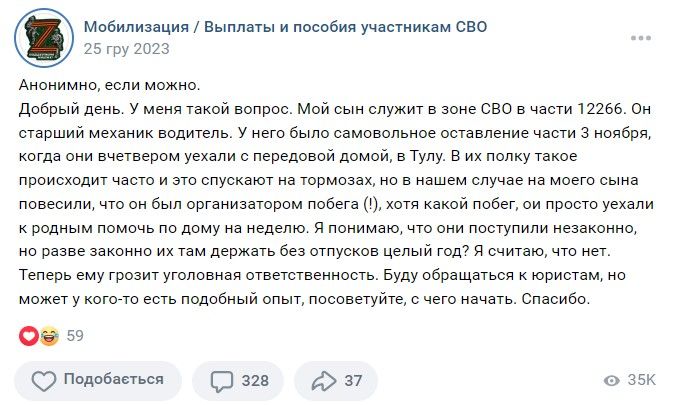The width and height of the screenshot is (677, 405).
Task: Click the eye views icon
Action: 612,381
